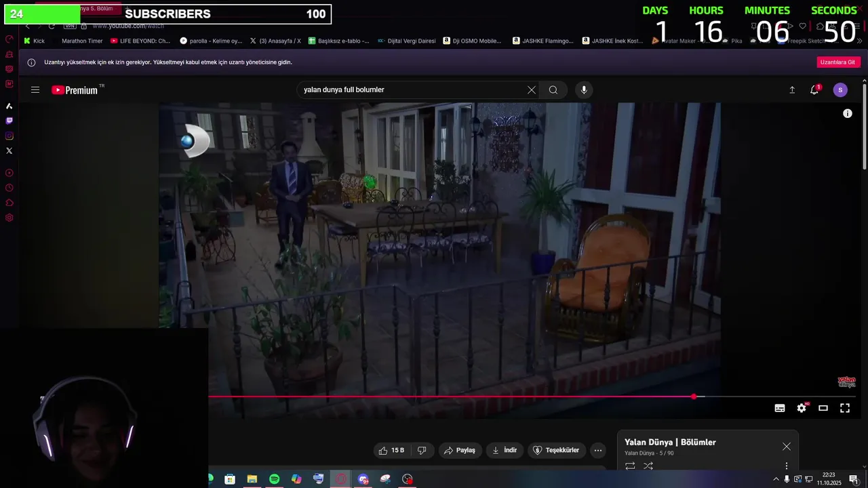The image size is (868, 488).
Task: Open 'Yalan Dünya | Bölümler' playlist title
Action: [x=670, y=442]
